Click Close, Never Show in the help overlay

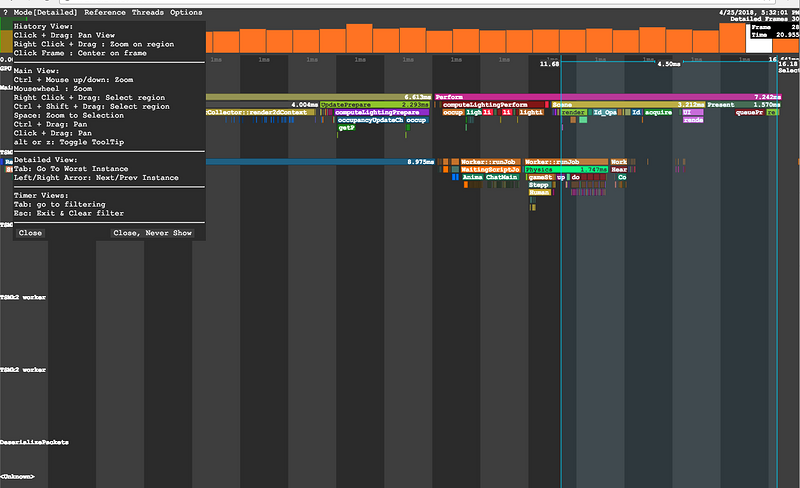(x=153, y=233)
